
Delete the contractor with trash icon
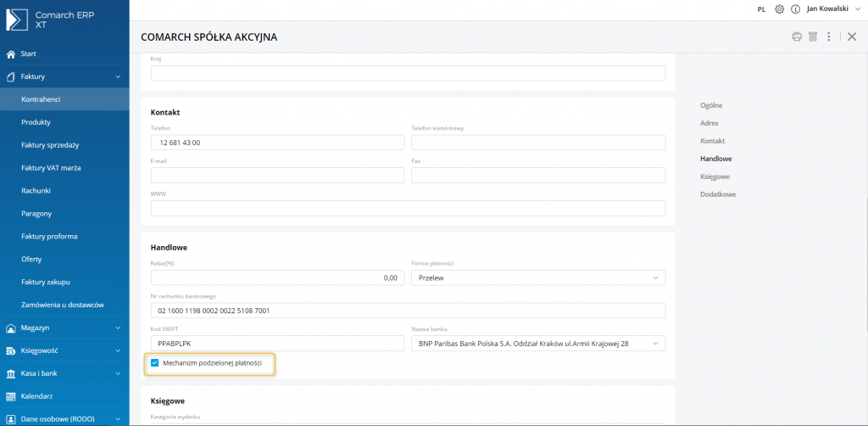813,36
